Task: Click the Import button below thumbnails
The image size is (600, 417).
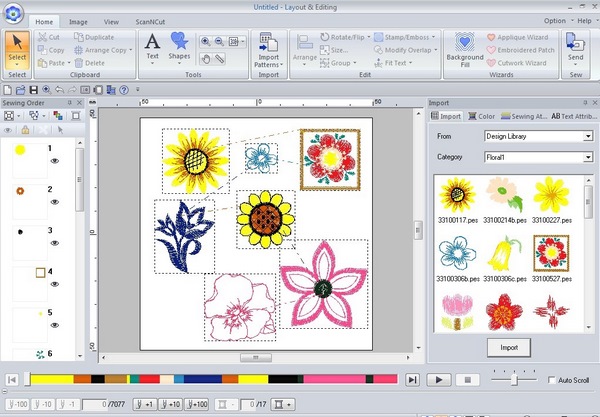Action: click(509, 347)
